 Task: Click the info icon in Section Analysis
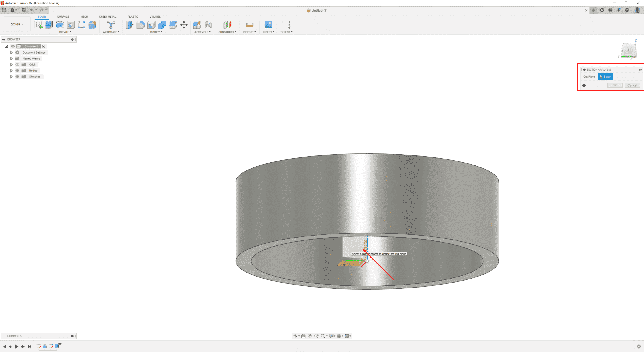[584, 85]
